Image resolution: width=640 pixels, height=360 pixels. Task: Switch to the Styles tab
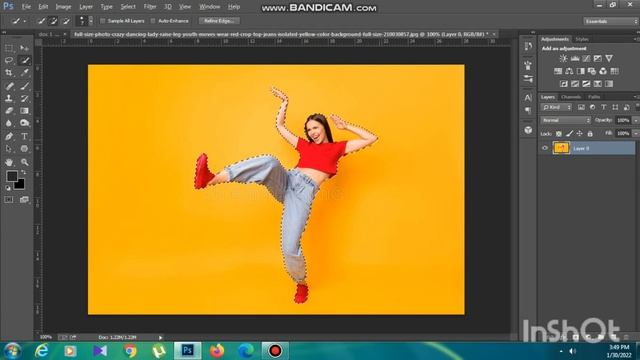[x=582, y=39]
